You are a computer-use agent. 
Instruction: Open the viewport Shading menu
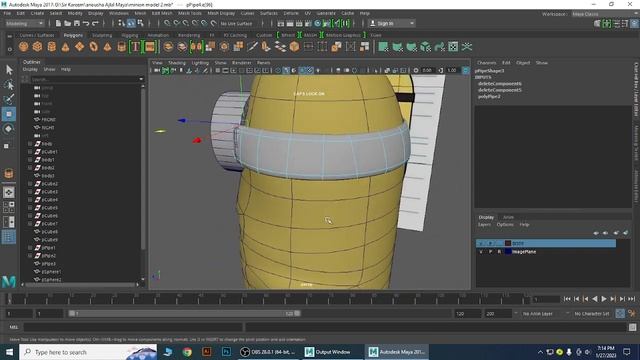[177, 63]
